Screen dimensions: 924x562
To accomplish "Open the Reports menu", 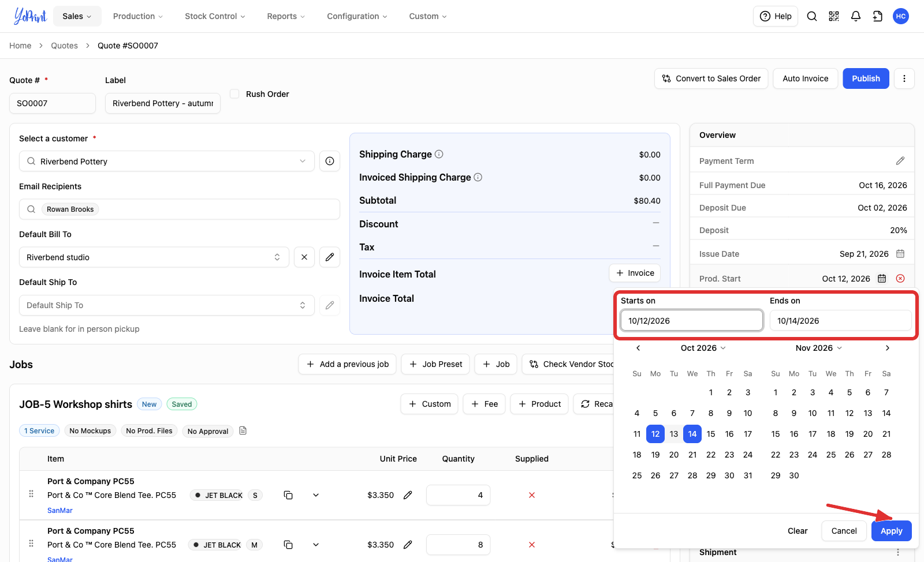I will coord(286,16).
